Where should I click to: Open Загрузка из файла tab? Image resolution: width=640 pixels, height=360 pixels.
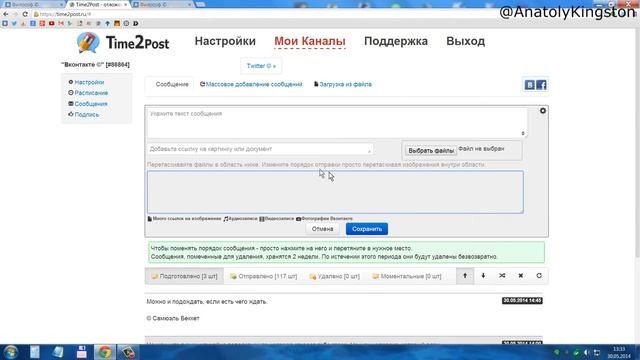343,84
